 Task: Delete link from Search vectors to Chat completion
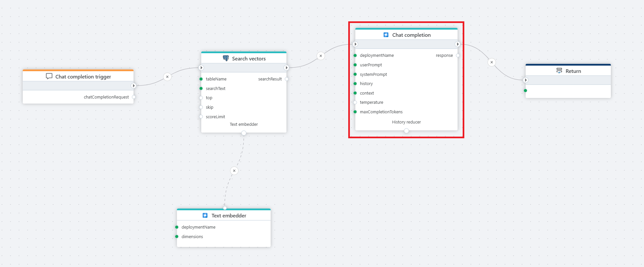click(321, 56)
